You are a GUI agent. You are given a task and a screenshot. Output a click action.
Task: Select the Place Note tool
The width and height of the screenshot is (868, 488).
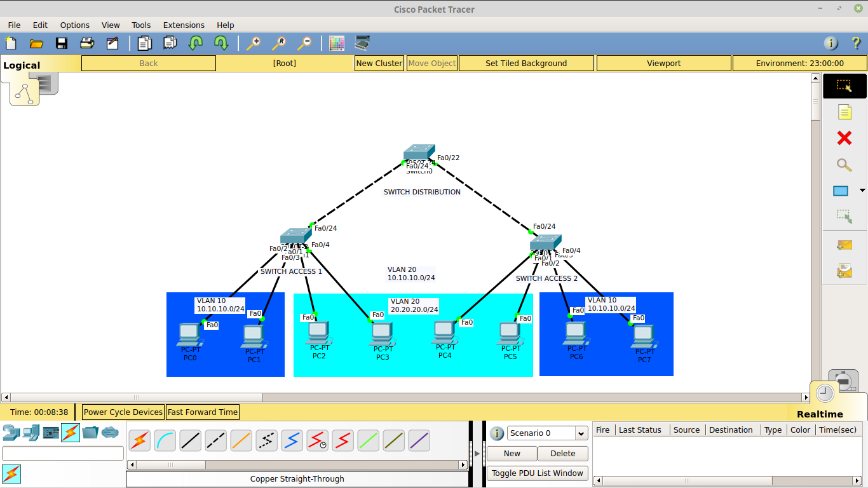tap(844, 112)
